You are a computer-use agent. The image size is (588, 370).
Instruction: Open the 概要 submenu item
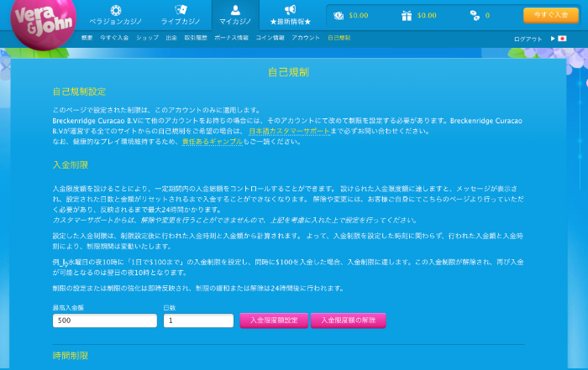coord(87,39)
